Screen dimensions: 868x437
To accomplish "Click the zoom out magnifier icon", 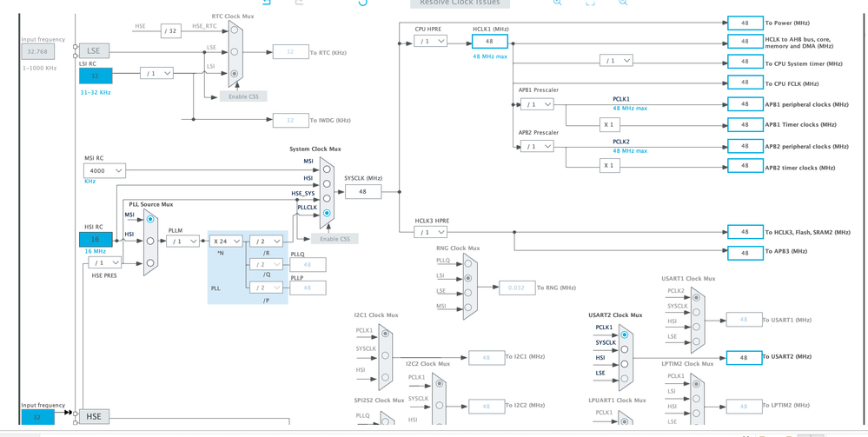I will 623,2.
